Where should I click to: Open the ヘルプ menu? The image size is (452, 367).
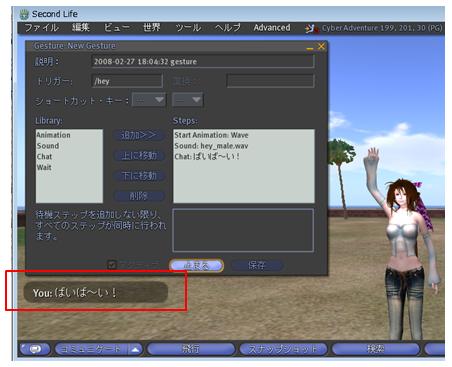tap(228, 28)
